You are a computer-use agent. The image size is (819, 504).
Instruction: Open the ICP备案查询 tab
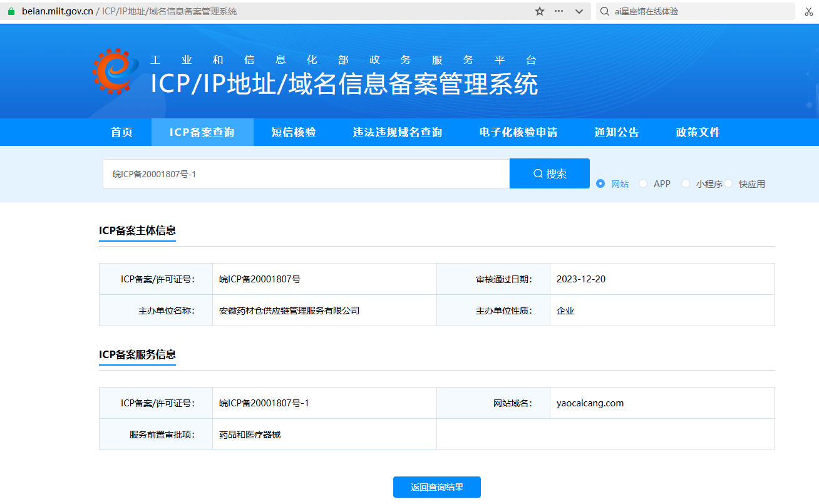click(202, 132)
